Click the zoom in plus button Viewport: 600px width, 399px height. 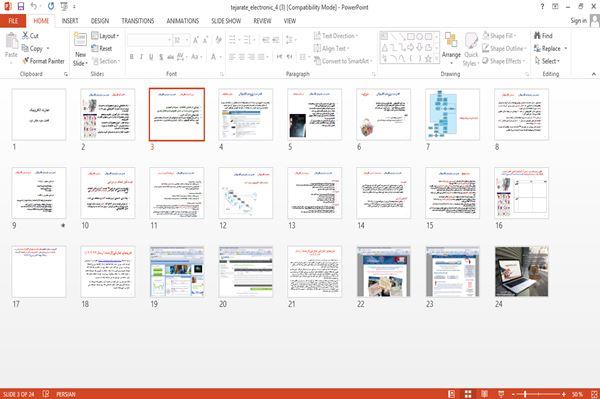[x=564, y=394]
